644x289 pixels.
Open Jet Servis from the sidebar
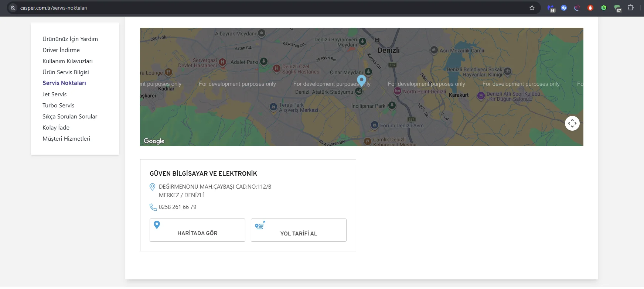[55, 94]
